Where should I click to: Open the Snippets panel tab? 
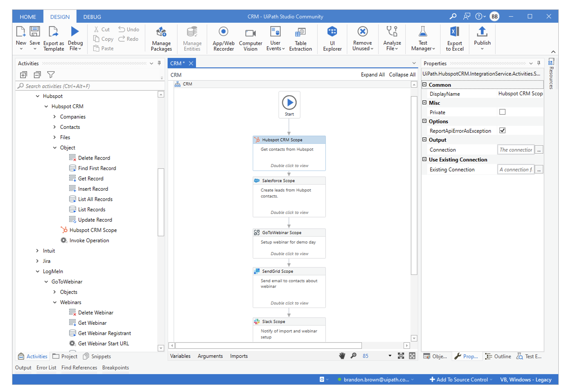point(97,356)
